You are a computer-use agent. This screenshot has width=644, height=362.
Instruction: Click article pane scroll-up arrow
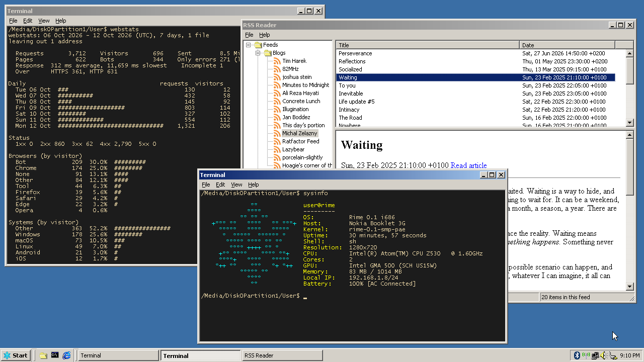[629, 135]
